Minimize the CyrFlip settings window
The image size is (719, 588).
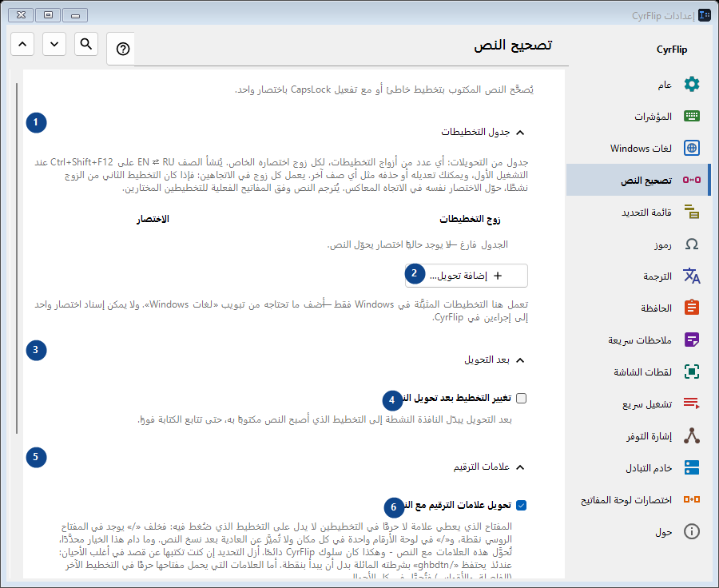[75, 15]
